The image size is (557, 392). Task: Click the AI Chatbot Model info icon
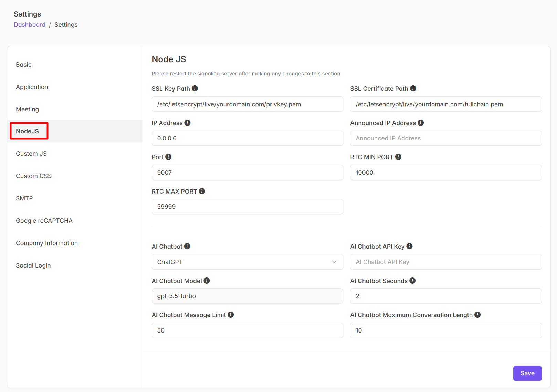point(207,281)
